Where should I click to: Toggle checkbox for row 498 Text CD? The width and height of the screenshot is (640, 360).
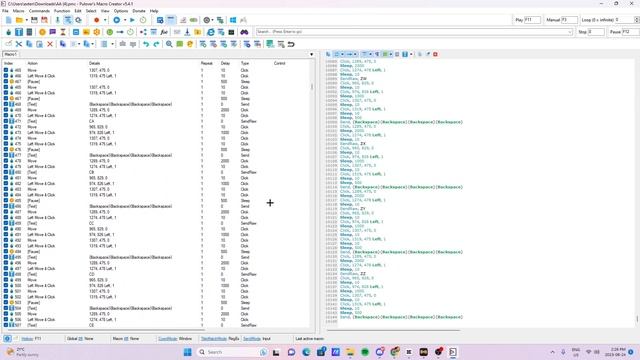6,274
